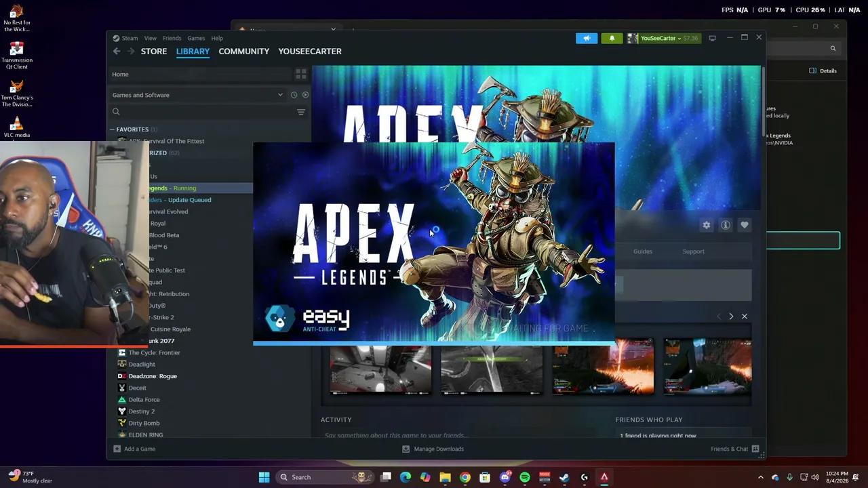Open the COMMUNITY tab

point(244,52)
